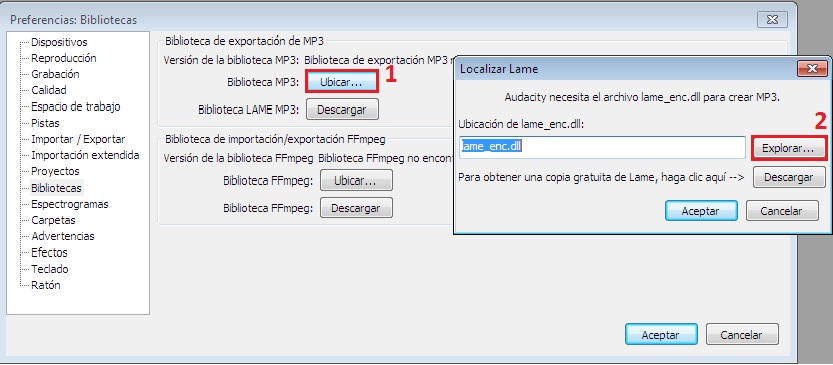Click Explorar button in Localizar Lame
833x365 pixels.
[x=788, y=149]
